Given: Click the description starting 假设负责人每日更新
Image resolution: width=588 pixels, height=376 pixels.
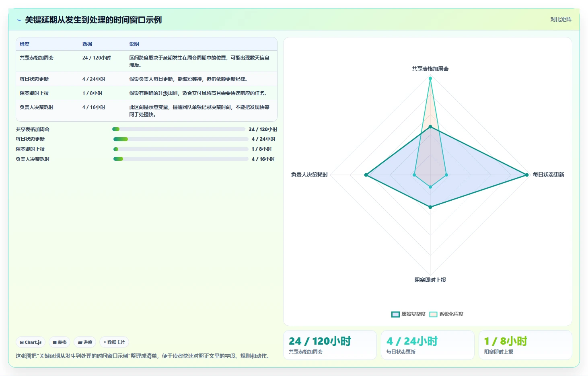Looking at the screenshot, I should pyautogui.click(x=189, y=79).
